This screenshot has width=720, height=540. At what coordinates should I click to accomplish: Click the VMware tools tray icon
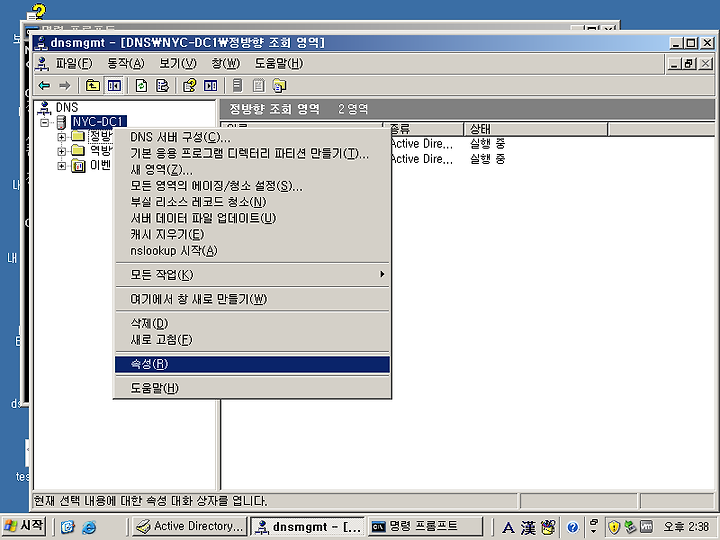pos(647,527)
